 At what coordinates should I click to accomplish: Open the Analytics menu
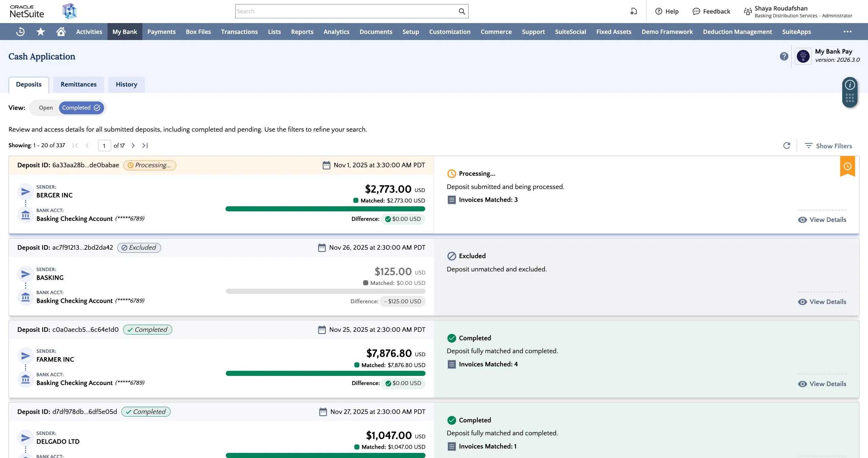tap(336, 32)
